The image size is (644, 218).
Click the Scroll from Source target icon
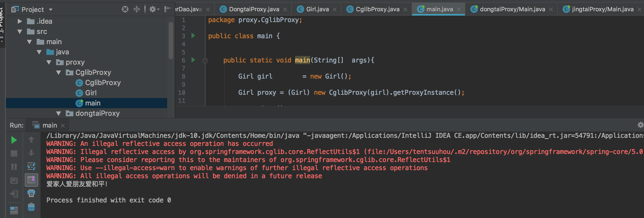[x=125, y=9]
